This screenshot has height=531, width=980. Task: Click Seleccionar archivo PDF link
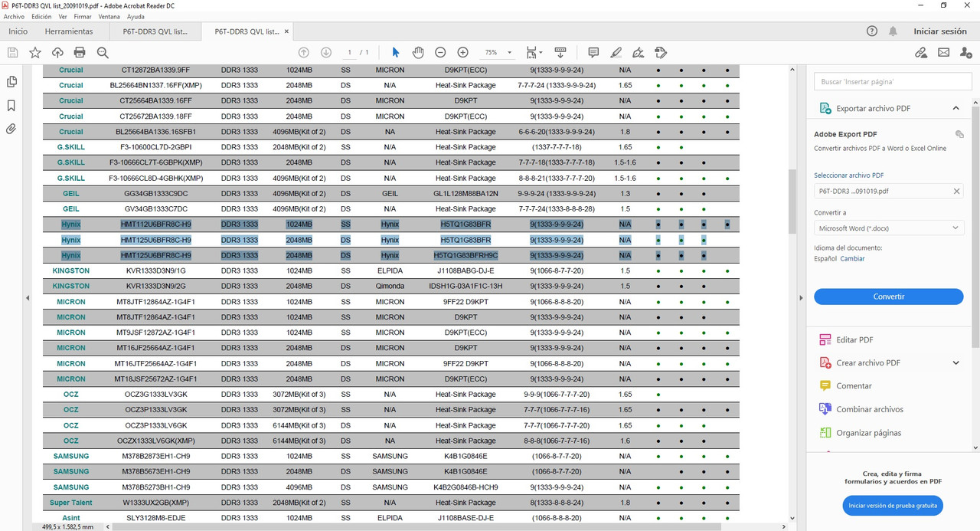[848, 175]
